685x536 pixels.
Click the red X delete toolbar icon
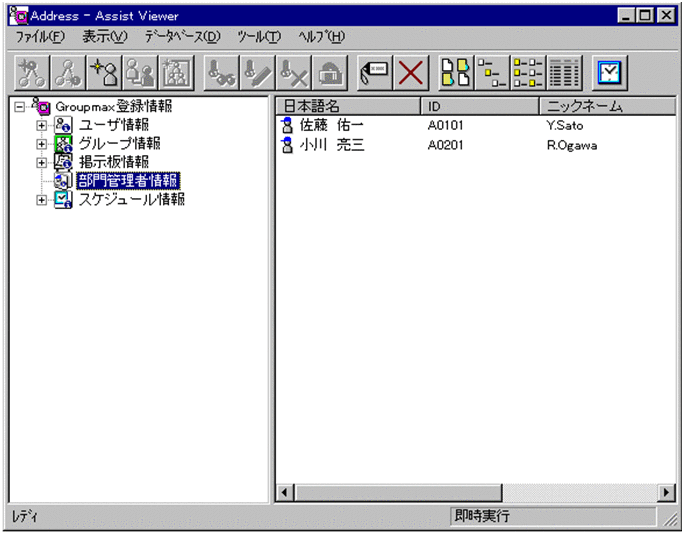click(412, 71)
